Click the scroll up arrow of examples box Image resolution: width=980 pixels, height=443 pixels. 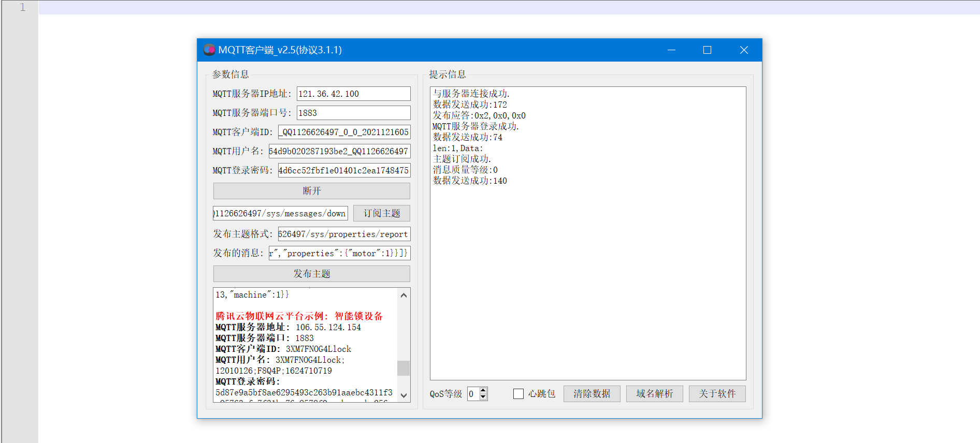pos(403,295)
